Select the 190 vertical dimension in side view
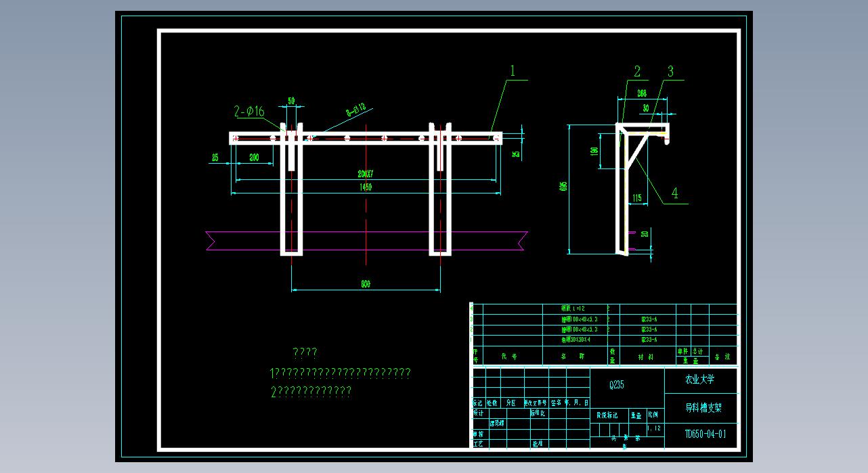Screen dimensions: 868x473 [x=594, y=150]
